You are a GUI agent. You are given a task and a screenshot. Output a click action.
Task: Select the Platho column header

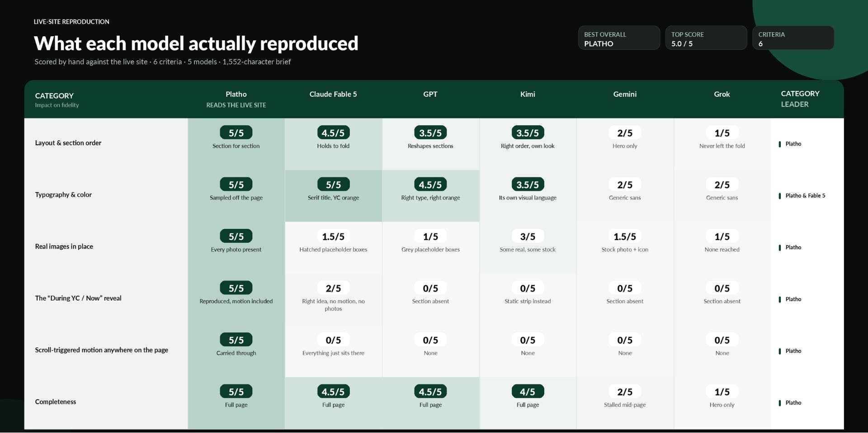point(236,99)
